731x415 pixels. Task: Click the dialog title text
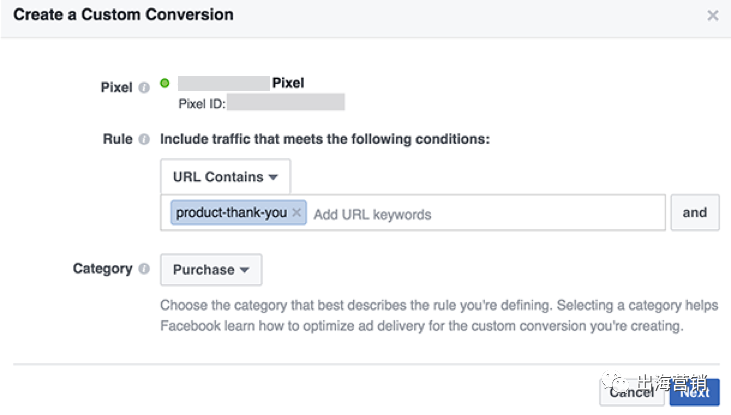pos(124,15)
